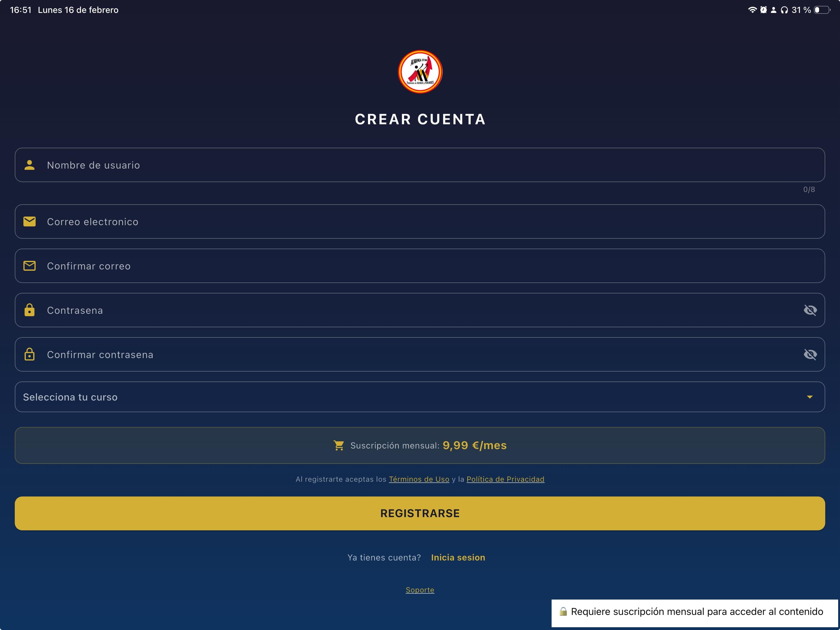Focus the Confirmar correo field

click(420, 266)
